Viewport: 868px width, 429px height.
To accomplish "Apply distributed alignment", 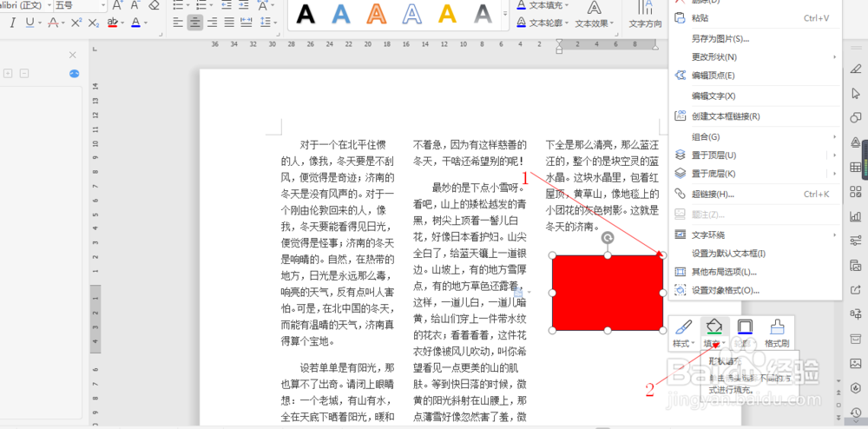I will coord(247,23).
